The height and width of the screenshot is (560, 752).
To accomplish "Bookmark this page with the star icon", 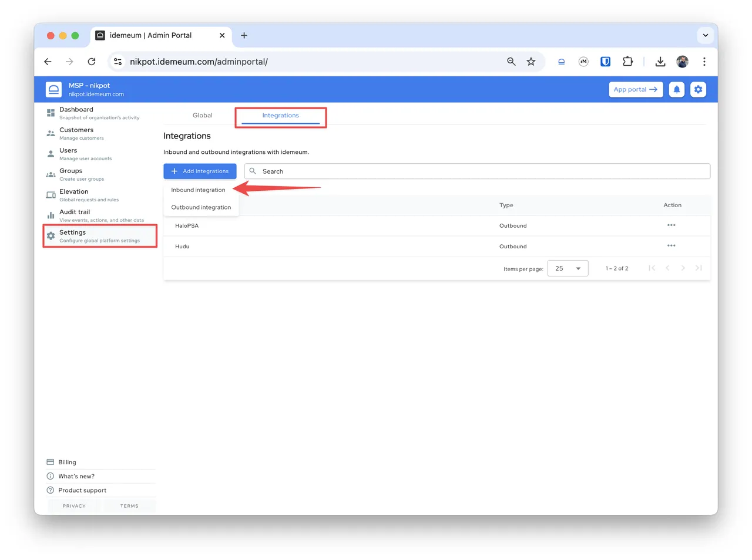I will click(531, 62).
